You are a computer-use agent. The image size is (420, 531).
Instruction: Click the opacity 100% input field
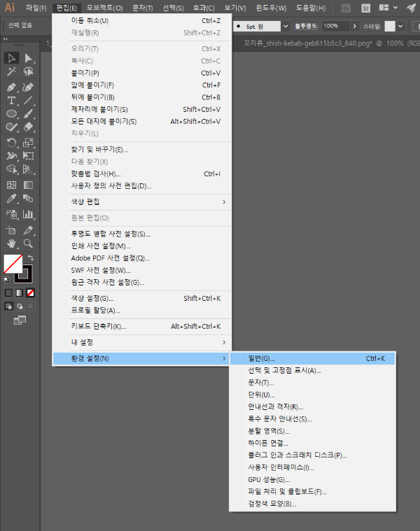(336, 26)
